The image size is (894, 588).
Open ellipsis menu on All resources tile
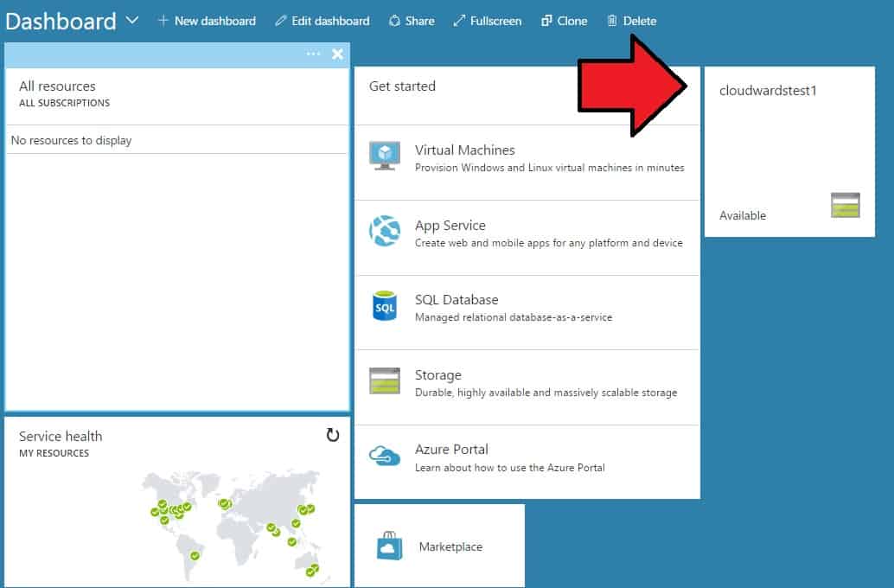click(x=313, y=54)
